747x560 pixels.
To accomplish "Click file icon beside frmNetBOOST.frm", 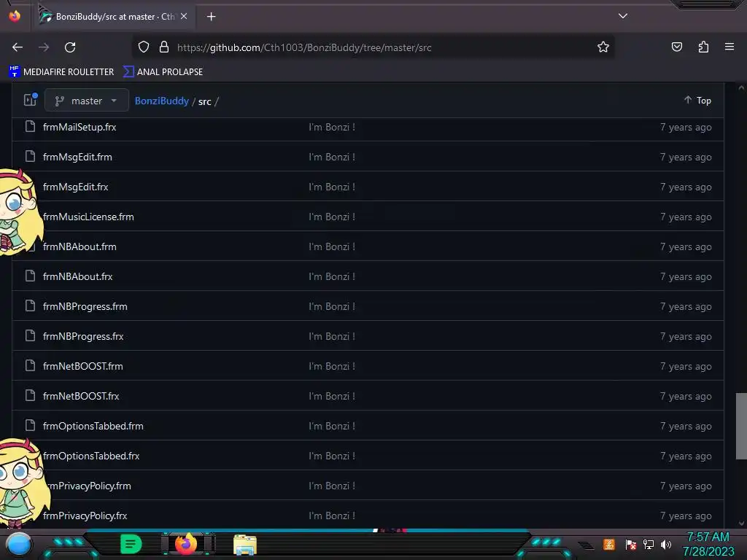I will (x=30, y=365).
